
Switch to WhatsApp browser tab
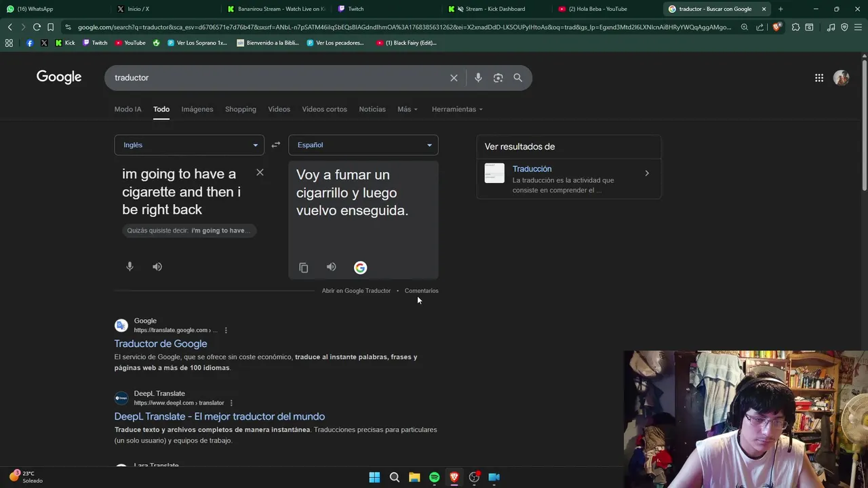(54, 9)
